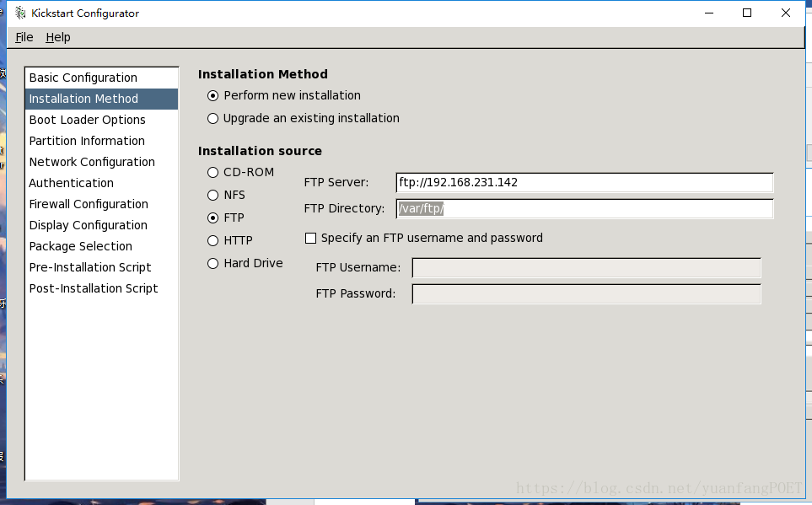Viewport: 812px width, 505px height.
Task: Choose Upgrade an existing installation option
Action: [212, 119]
